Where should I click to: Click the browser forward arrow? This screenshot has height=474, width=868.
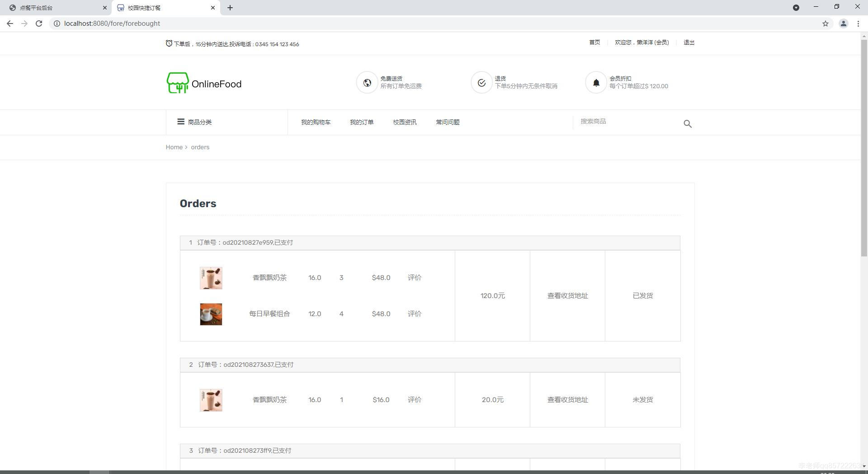[24, 24]
